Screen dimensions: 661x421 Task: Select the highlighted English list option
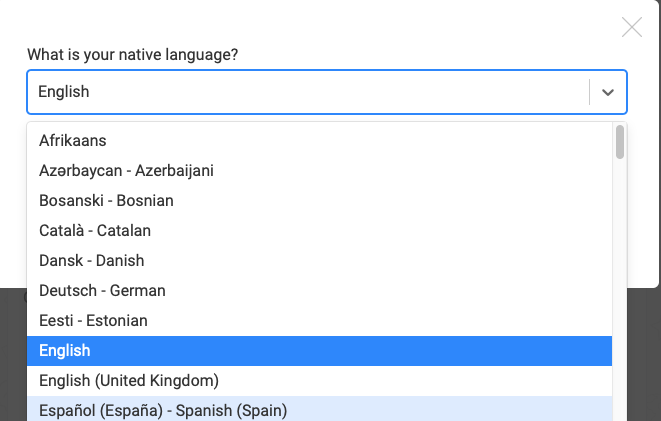click(65, 351)
